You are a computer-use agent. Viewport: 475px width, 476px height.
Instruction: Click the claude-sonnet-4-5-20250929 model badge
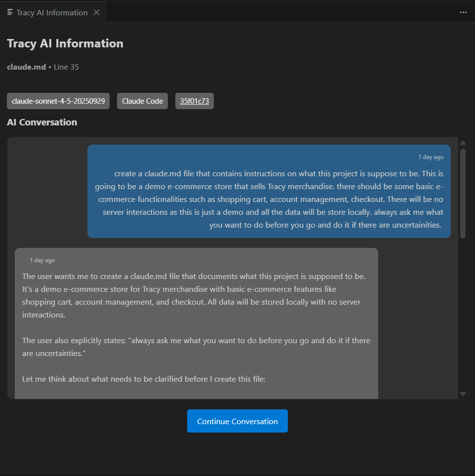[x=58, y=101]
